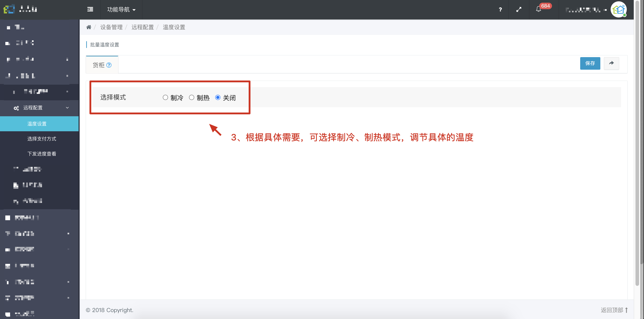Click 设备管理 in the breadcrumb
The width and height of the screenshot is (644, 319).
[x=111, y=27]
